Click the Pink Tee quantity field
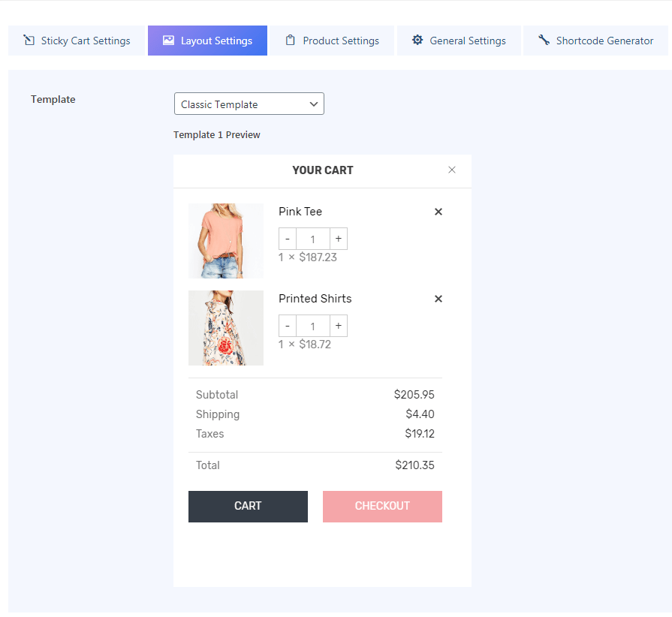The height and width of the screenshot is (617, 672). pyautogui.click(x=312, y=239)
